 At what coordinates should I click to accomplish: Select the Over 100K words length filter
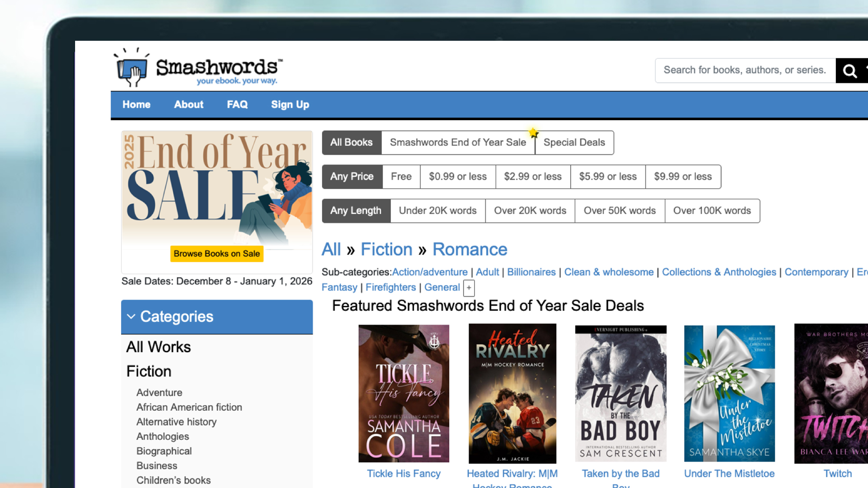click(x=712, y=210)
